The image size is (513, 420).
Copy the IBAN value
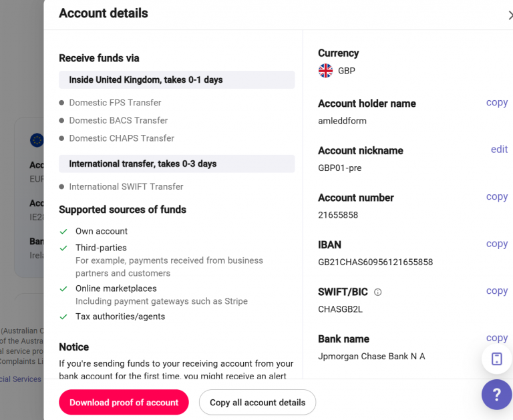[x=497, y=244]
